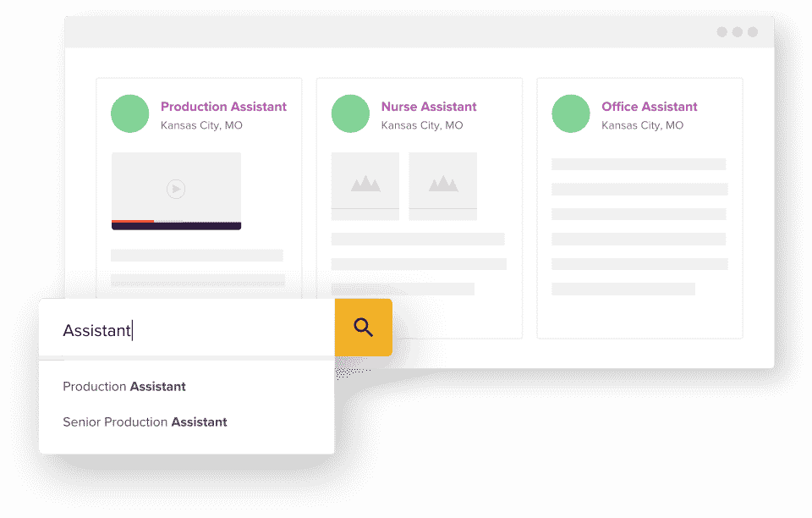Click the green avatar on Office Assistant card
Screen dimensions: 812x518
[x=571, y=113]
